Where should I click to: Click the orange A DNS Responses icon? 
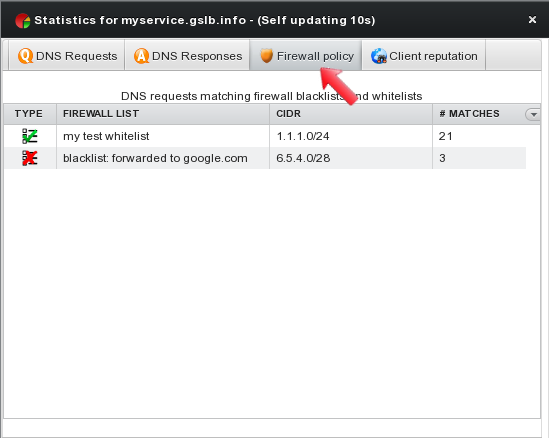pyautogui.click(x=141, y=56)
